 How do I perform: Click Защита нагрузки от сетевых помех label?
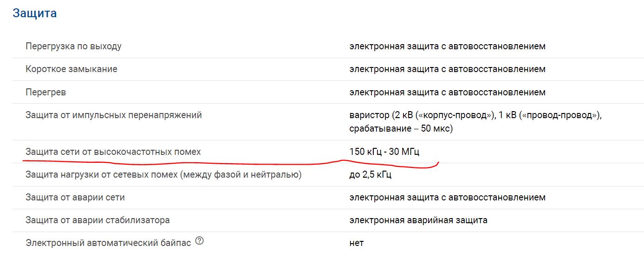pyautogui.click(x=163, y=175)
